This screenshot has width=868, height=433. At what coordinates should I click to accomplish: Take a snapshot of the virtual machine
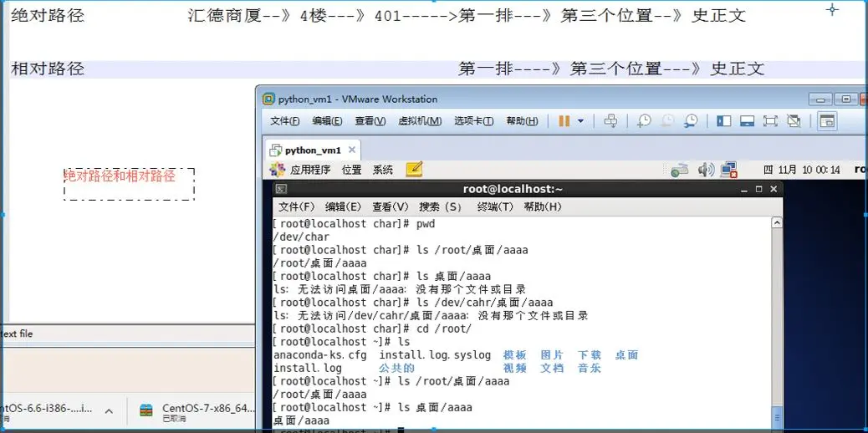pyautogui.click(x=644, y=120)
